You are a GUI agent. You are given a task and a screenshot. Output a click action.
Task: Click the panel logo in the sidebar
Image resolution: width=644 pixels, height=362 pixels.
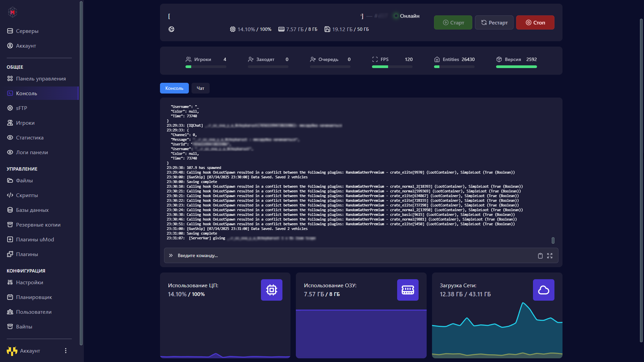(x=12, y=12)
